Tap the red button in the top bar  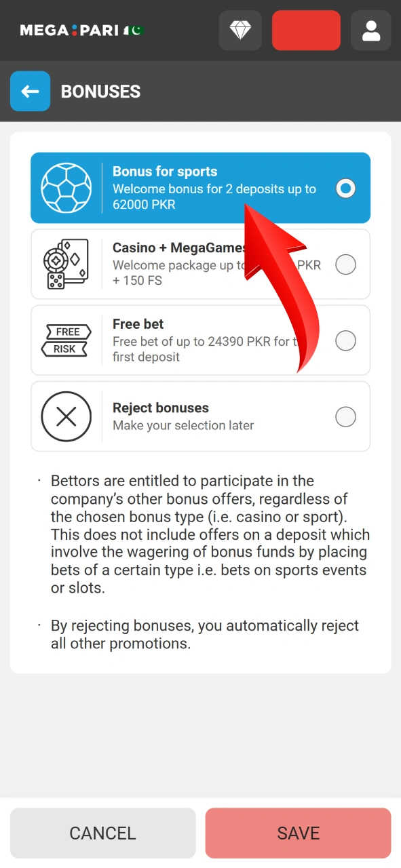tap(306, 30)
